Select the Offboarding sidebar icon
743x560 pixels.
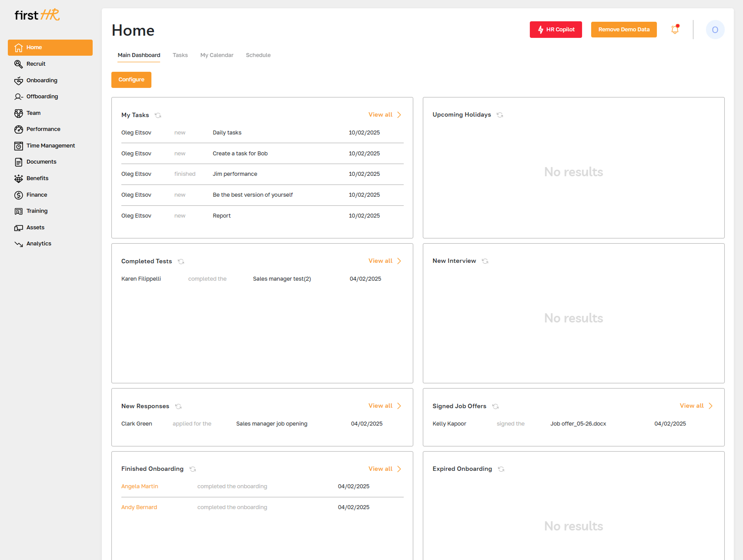point(18,97)
